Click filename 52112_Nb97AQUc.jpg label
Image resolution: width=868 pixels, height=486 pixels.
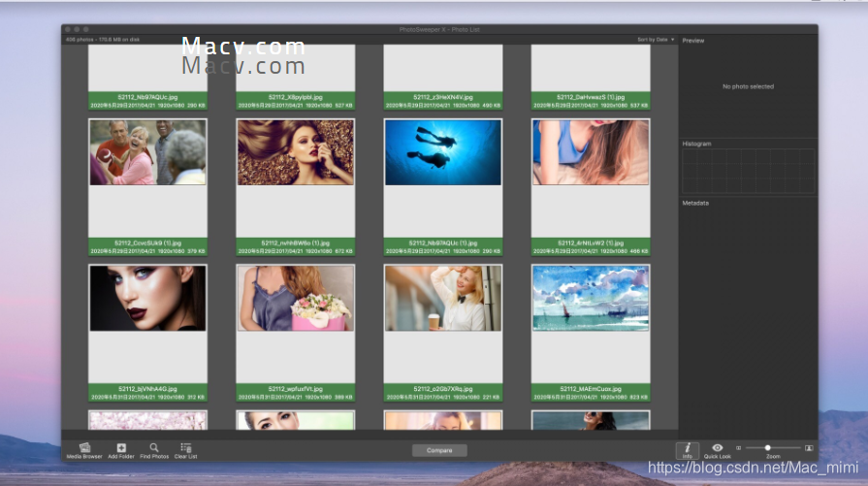147,97
